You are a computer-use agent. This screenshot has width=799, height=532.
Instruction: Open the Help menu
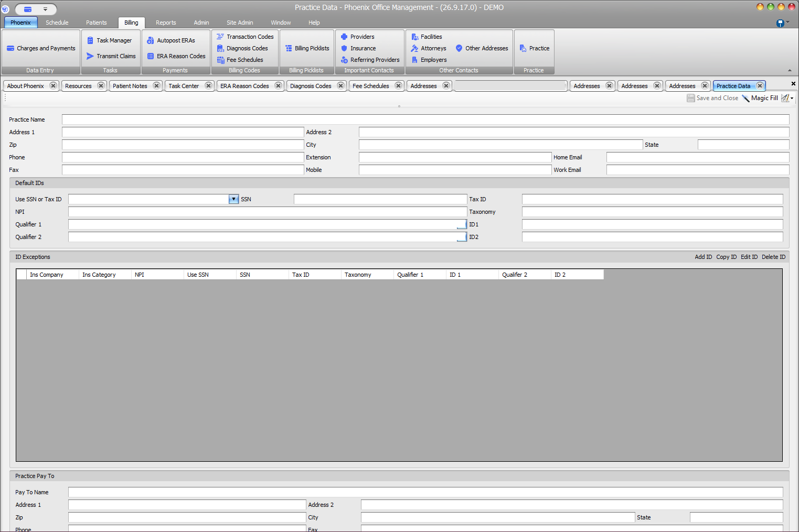(x=314, y=23)
